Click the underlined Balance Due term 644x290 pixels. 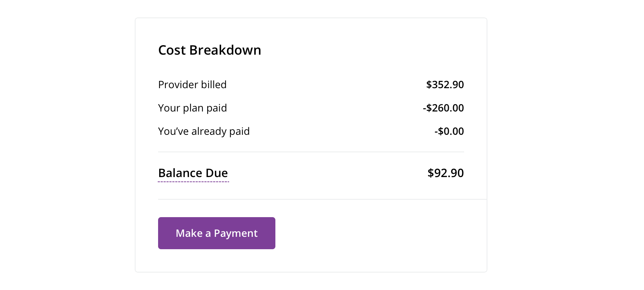point(193,173)
